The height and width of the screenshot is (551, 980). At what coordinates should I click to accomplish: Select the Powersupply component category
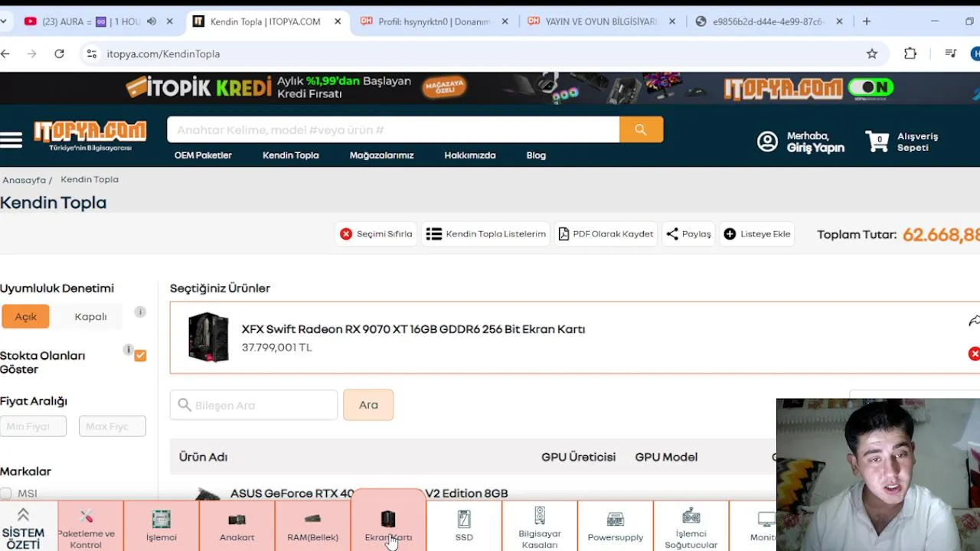point(616,527)
